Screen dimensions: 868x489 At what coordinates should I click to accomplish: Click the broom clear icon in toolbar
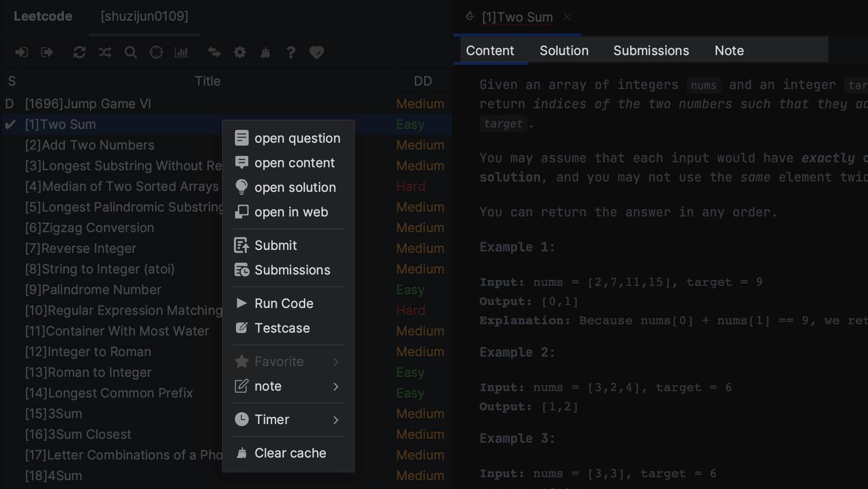tap(265, 52)
